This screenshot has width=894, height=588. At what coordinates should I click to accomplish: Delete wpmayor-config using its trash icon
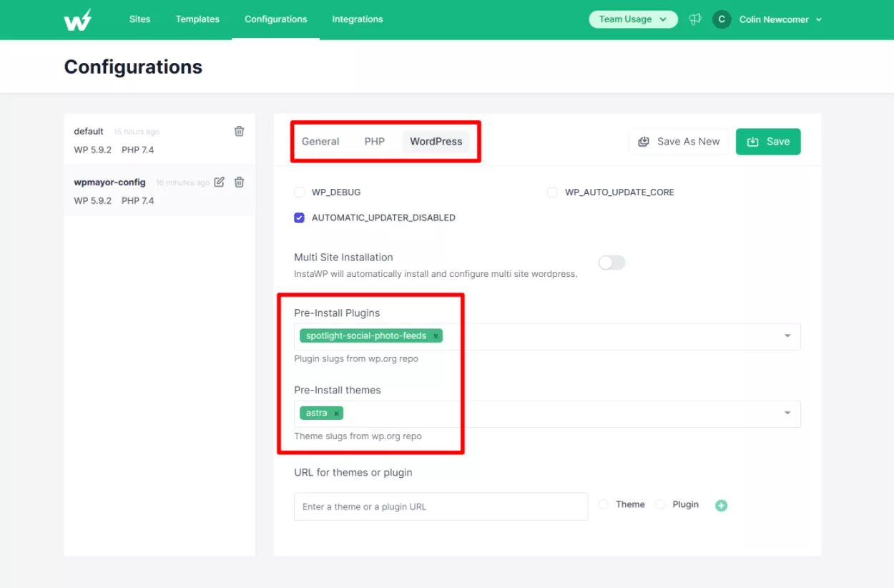click(240, 182)
